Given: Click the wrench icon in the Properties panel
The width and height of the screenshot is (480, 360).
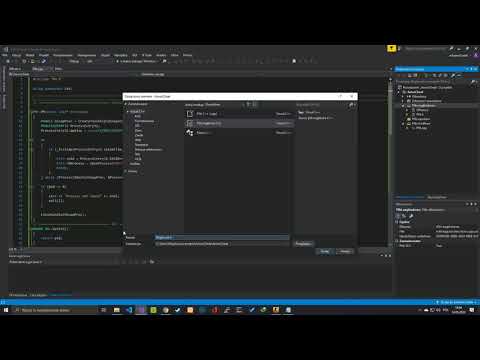Looking at the screenshot, I should [x=411, y=216].
